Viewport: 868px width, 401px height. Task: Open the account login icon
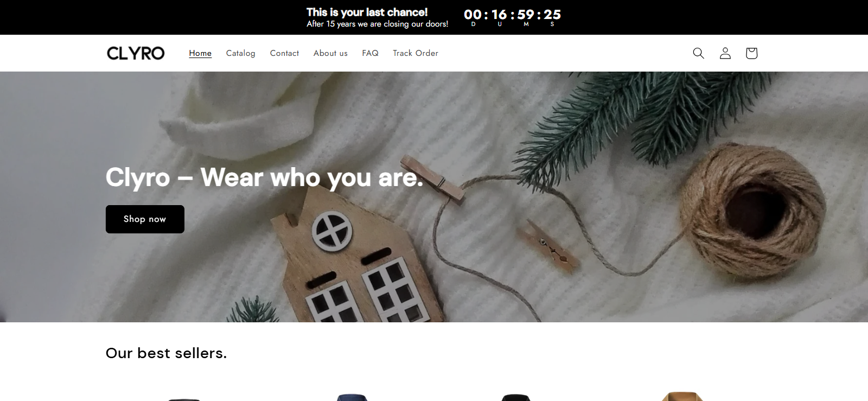pos(725,53)
